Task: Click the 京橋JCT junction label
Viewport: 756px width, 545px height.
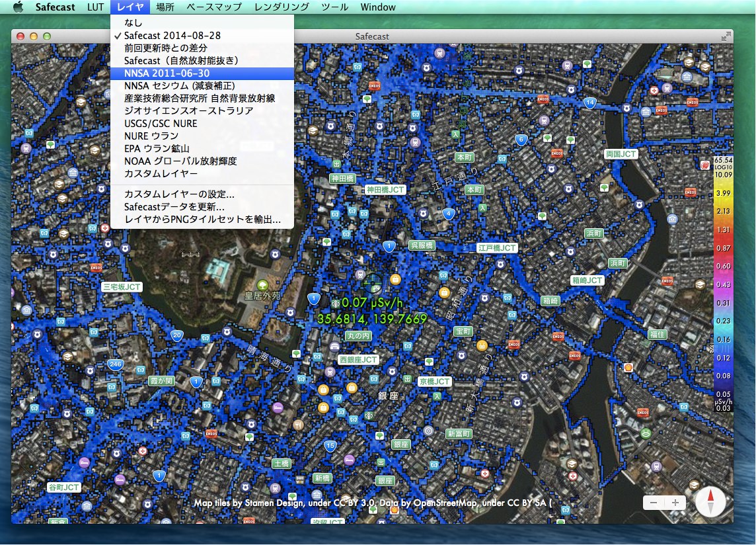Action: pos(434,382)
